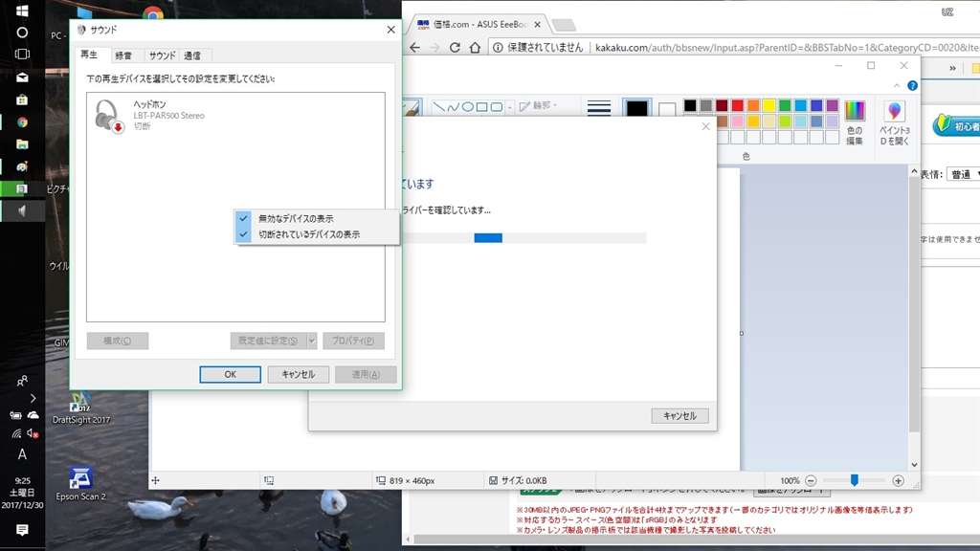Select the Curve shape in Paint
This screenshot has height=551, width=980.
(453, 107)
